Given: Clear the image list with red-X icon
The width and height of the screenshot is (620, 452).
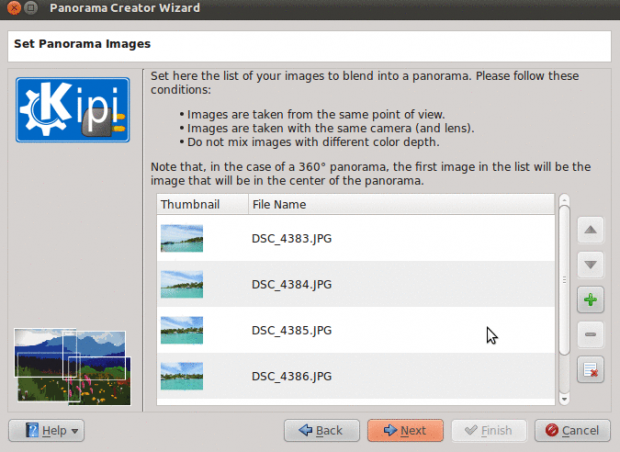Looking at the screenshot, I should click(x=590, y=371).
